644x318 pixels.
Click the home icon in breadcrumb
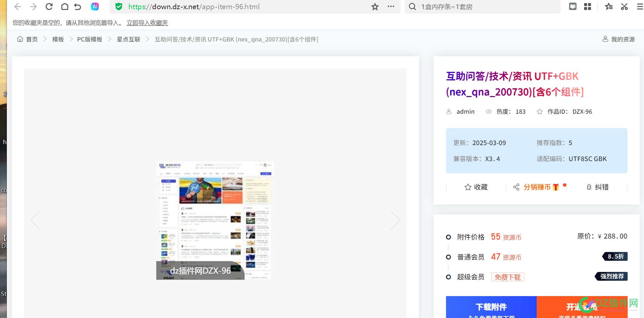[20, 39]
